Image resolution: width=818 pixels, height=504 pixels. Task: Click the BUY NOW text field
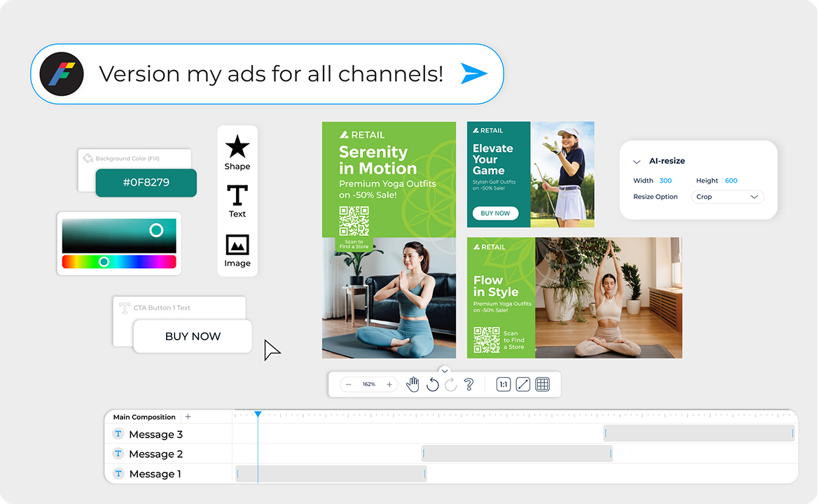click(x=193, y=336)
